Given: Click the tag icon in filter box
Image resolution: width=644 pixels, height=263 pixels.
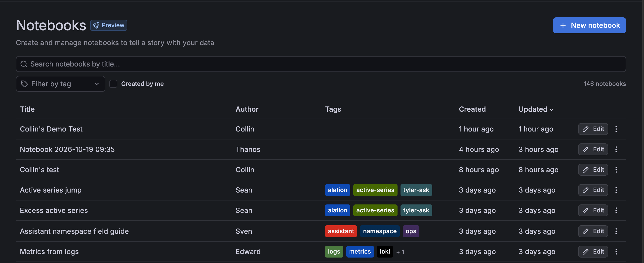Looking at the screenshot, I should (x=24, y=84).
